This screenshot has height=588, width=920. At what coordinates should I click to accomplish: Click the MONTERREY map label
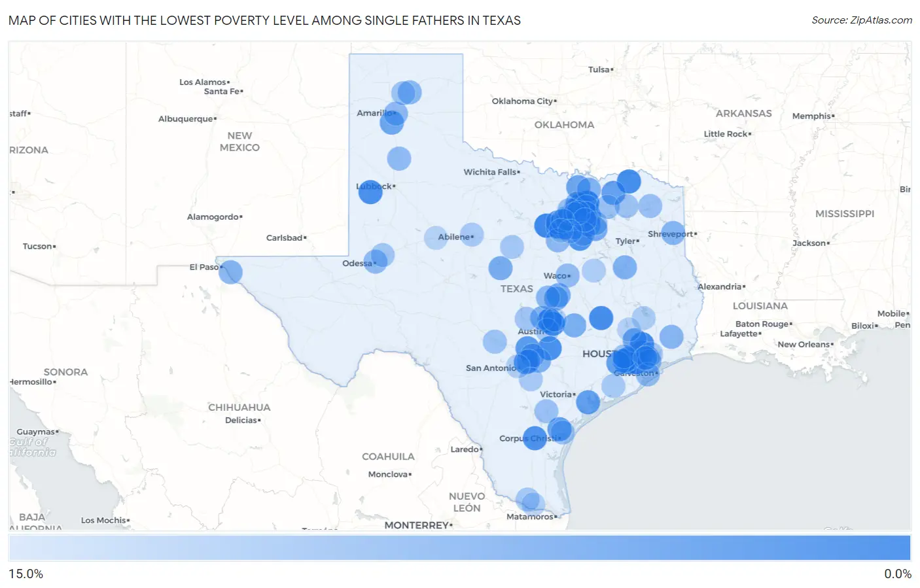(417, 525)
